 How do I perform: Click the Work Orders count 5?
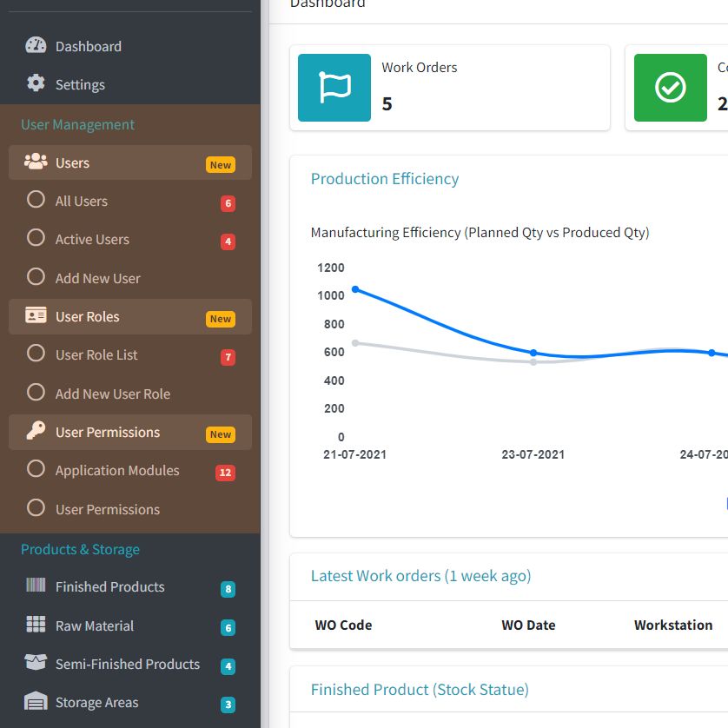tap(387, 103)
